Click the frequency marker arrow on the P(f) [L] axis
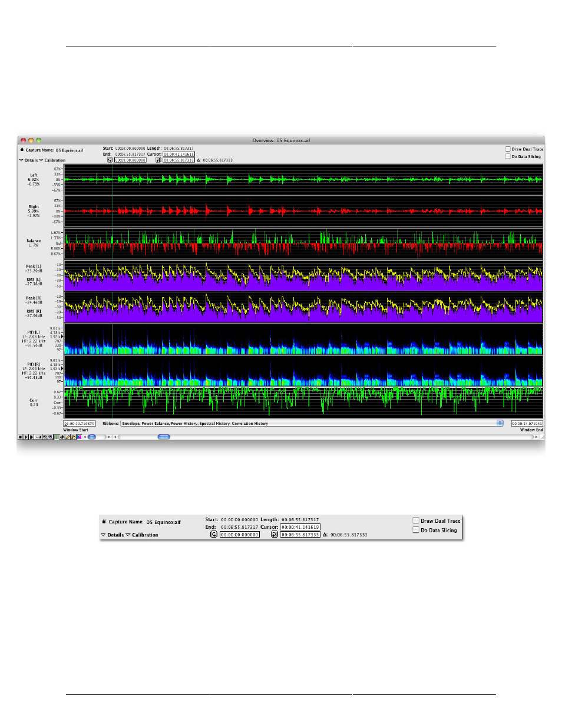Viewport: 562px width, 728px height. pyautogui.click(x=62, y=337)
